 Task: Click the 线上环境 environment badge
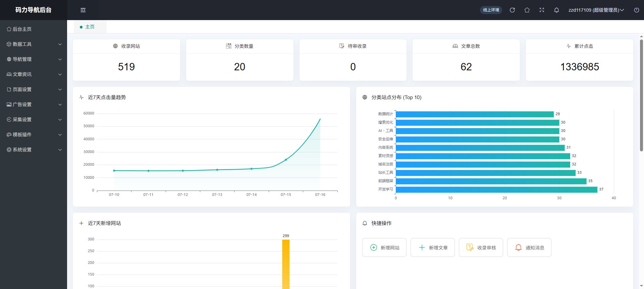click(x=491, y=10)
